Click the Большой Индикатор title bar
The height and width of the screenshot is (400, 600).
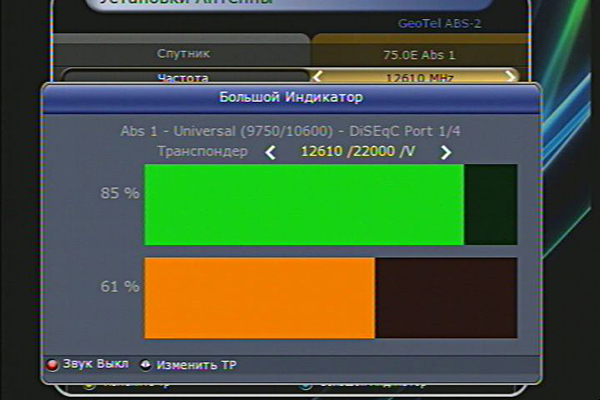point(290,97)
